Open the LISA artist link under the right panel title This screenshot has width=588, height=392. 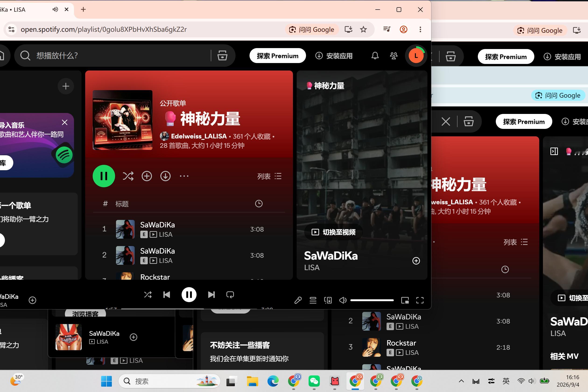pyautogui.click(x=312, y=268)
